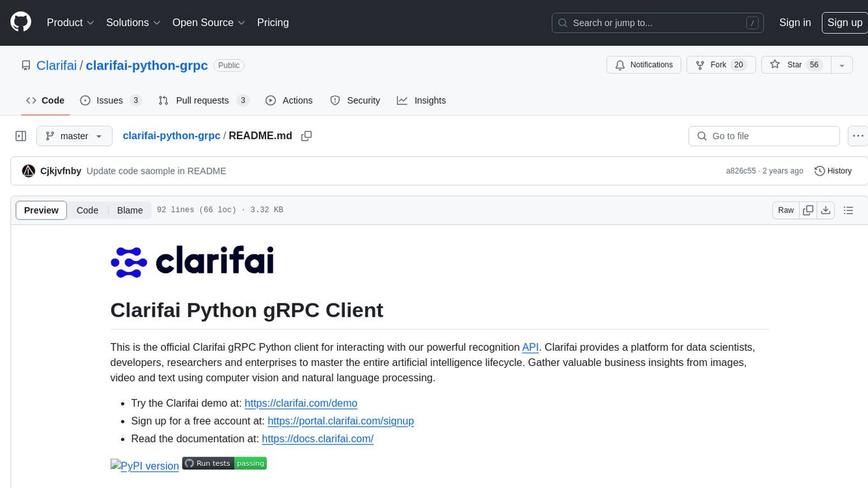Focus the Search or jump to field
Viewport: 868px width, 488px height.
(x=658, y=22)
